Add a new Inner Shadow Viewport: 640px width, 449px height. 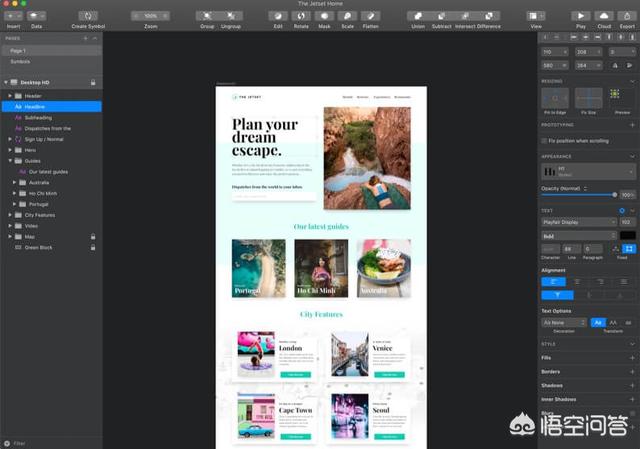(632, 400)
